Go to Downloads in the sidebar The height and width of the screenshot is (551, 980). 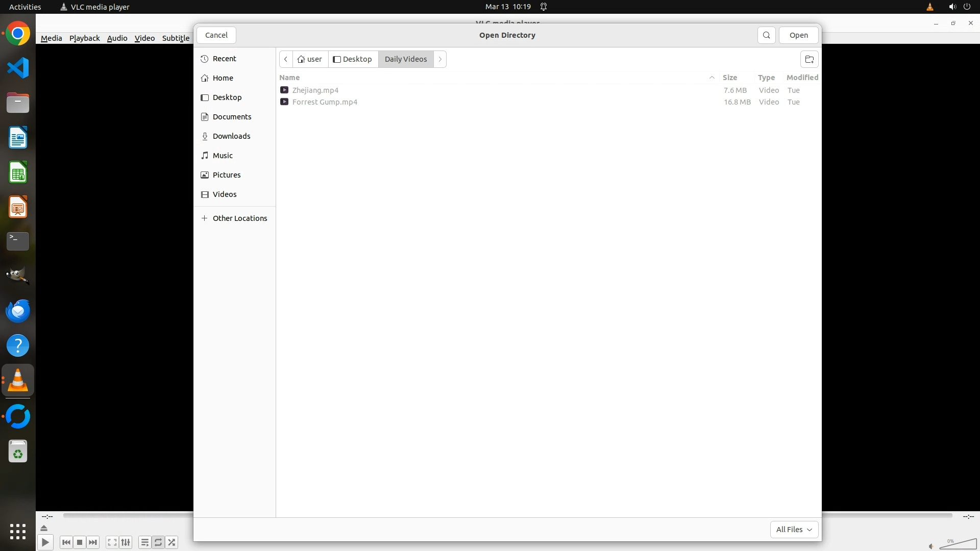pyautogui.click(x=231, y=136)
